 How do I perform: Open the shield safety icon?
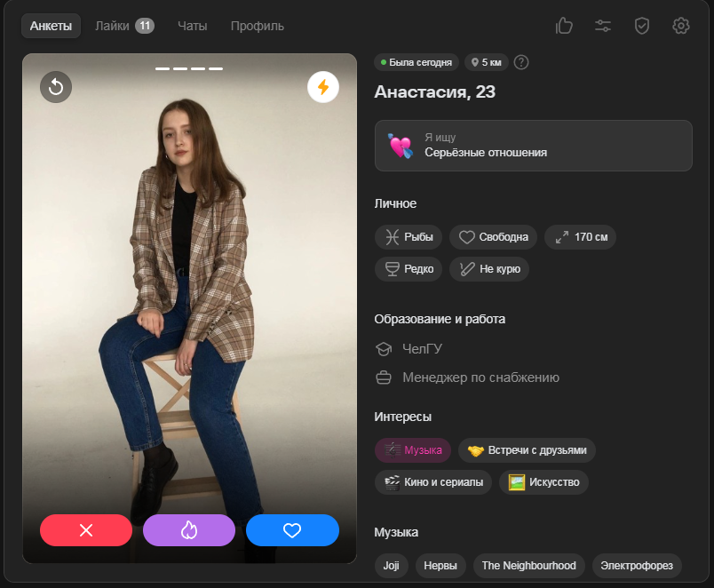pyautogui.click(x=642, y=26)
